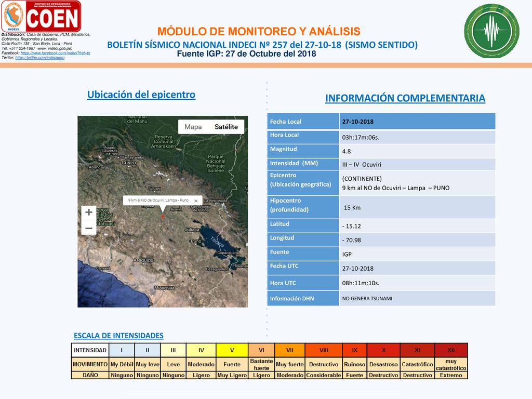Zoom out with the map minus button

[89, 228]
